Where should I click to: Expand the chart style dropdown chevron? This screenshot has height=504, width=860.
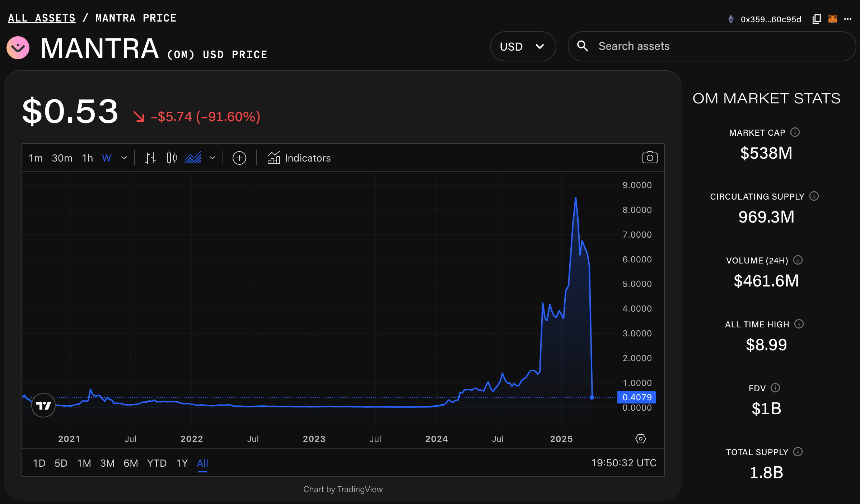pyautogui.click(x=212, y=158)
